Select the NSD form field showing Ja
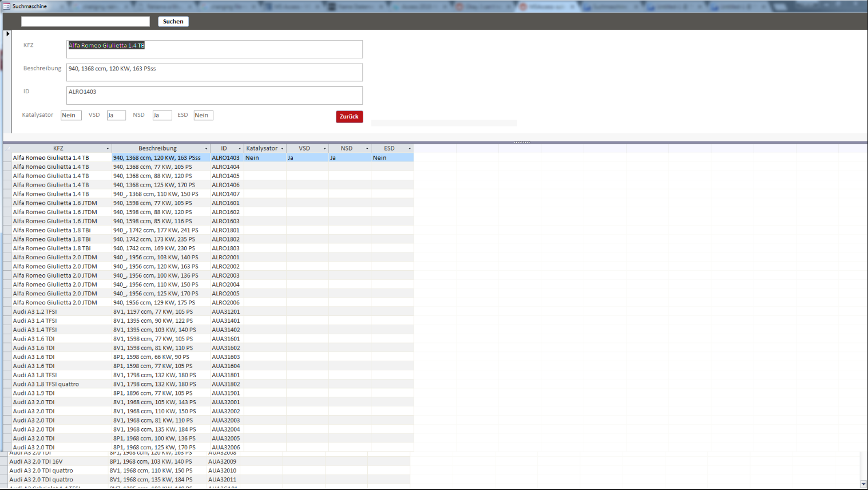This screenshot has height=490, width=868. (162, 116)
